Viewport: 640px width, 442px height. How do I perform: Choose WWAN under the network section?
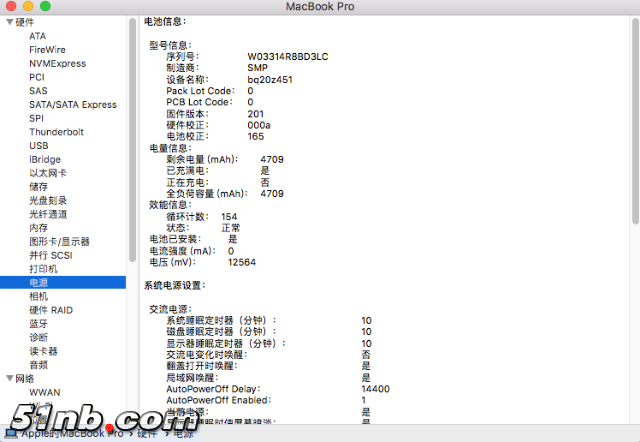44,393
